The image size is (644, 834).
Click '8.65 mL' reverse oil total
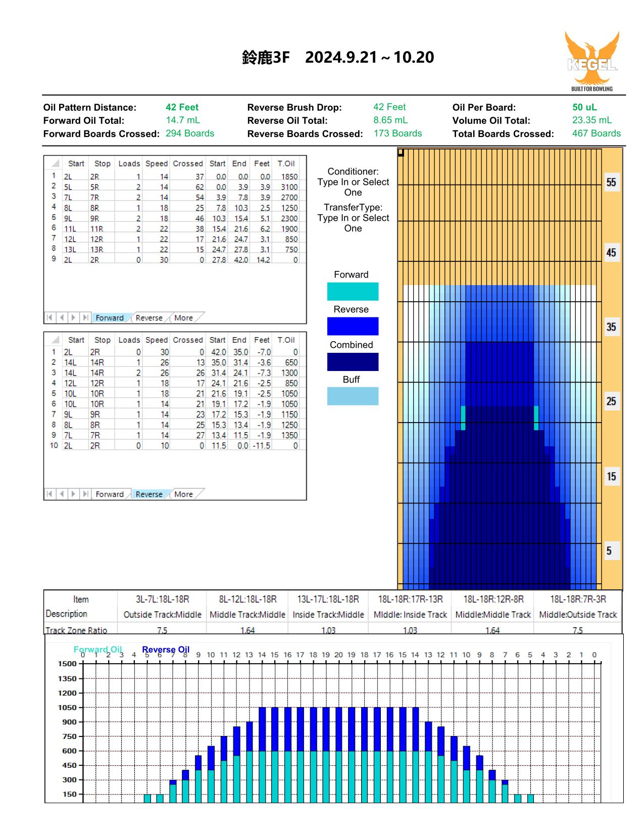point(390,120)
